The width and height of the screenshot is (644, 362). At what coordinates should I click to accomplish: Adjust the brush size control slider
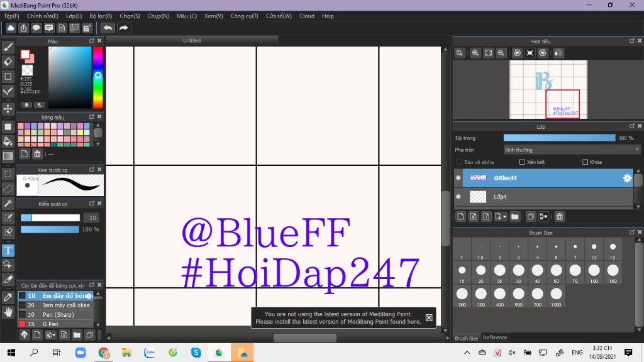[x=50, y=218]
